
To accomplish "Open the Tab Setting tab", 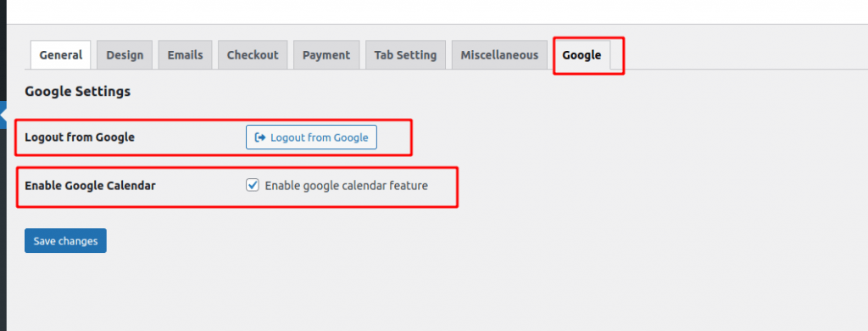I will point(405,55).
